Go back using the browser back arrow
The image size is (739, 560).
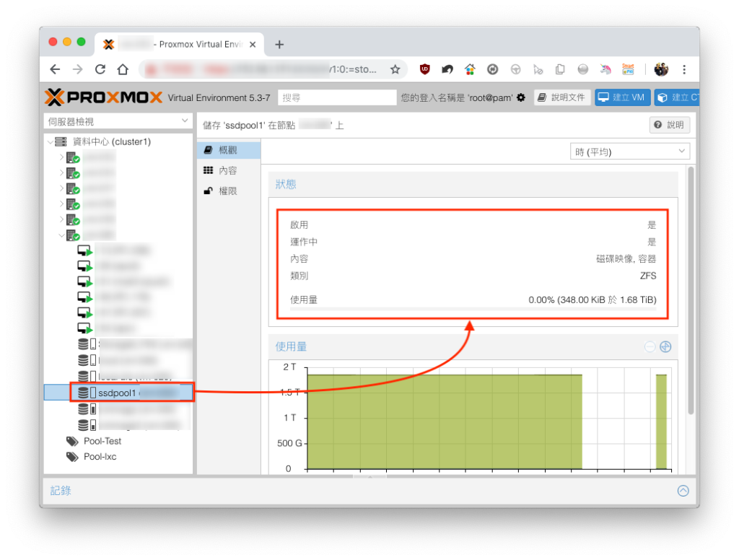[55, 69]
